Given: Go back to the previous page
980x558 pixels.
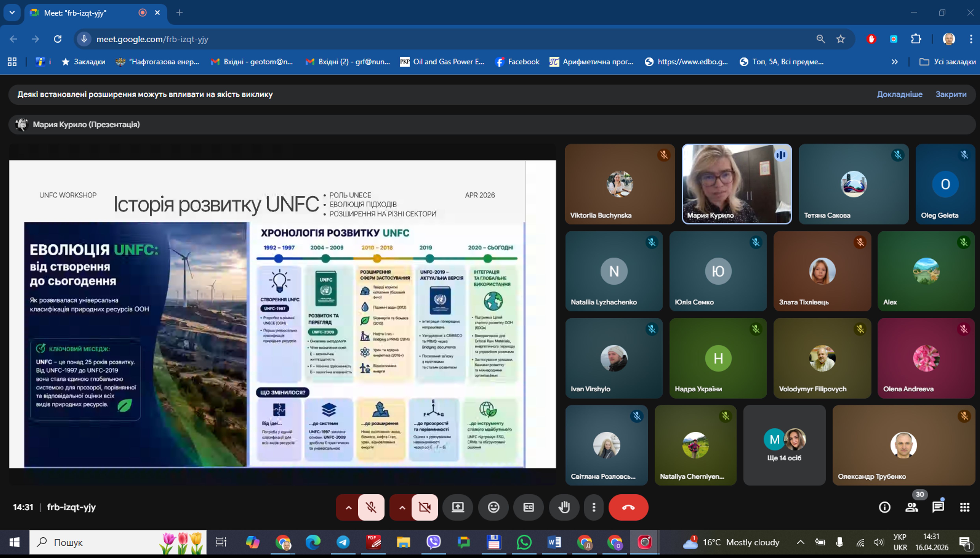Looking at the screenshot, I should [x=13, y=39].
